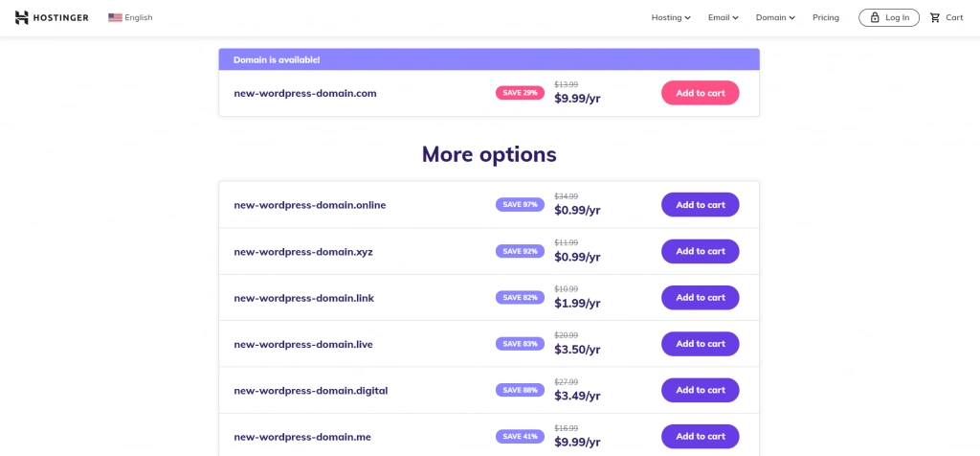The width and height of the screenshot is (980, 456).
Task: Select the English language option
Action: 139,17
